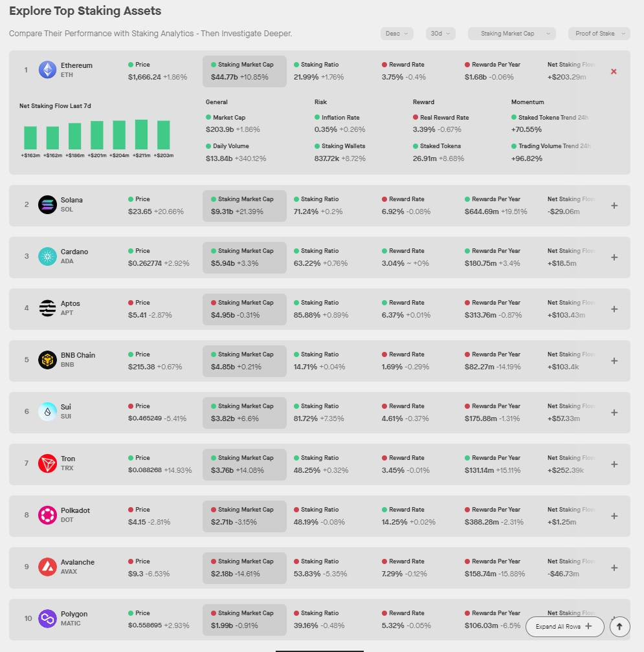Expand the Aptos row with plus
The height and width of the screenshot is (652, 644).
[x=614, y=309]
